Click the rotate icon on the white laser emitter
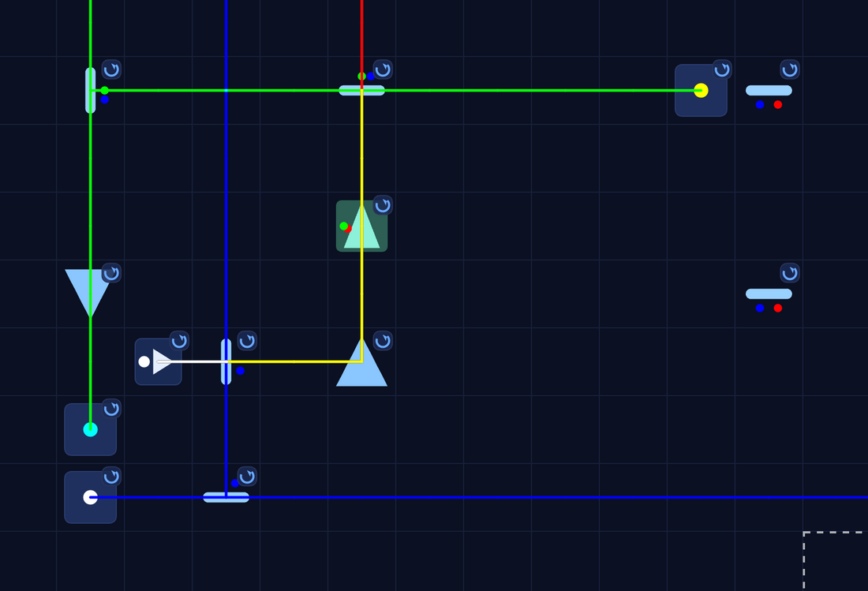The image size is (868, 591). coord(179,341)
